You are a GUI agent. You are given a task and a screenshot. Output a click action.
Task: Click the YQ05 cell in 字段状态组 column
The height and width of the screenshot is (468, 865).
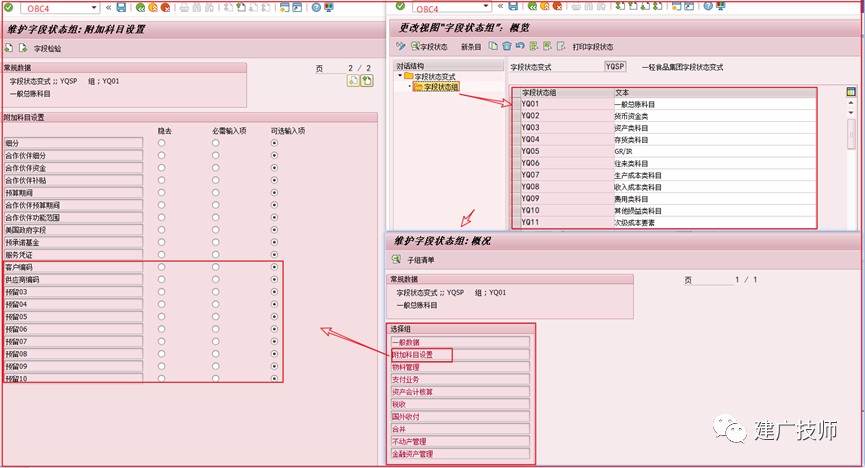(567, 151)
